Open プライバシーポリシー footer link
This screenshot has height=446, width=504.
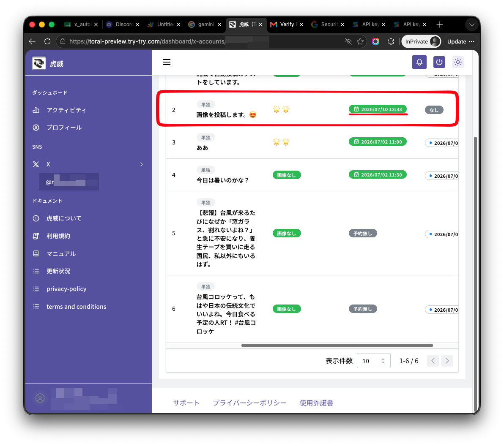click(249, 402)
